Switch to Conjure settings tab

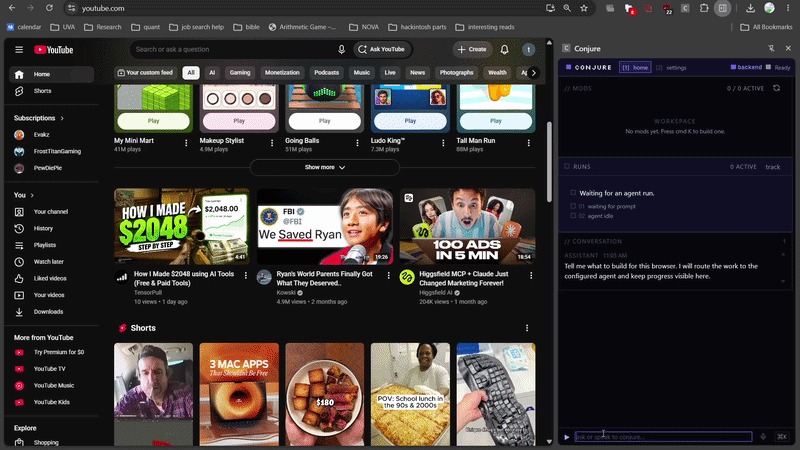coord(671,67)
